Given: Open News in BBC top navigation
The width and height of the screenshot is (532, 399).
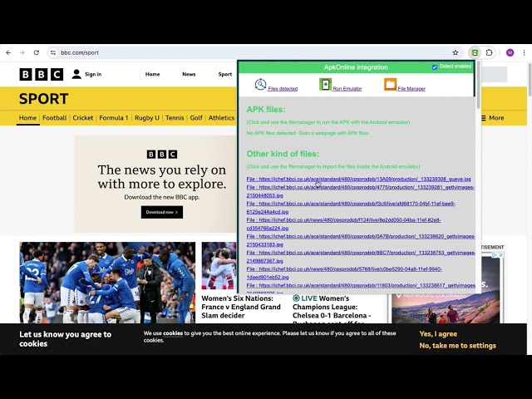Looking at the screenshot, I should click(189, 74).
